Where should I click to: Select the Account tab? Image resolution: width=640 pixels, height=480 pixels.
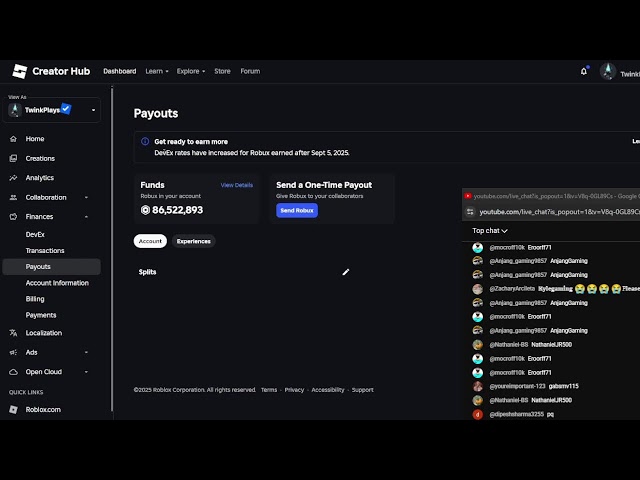150,241
